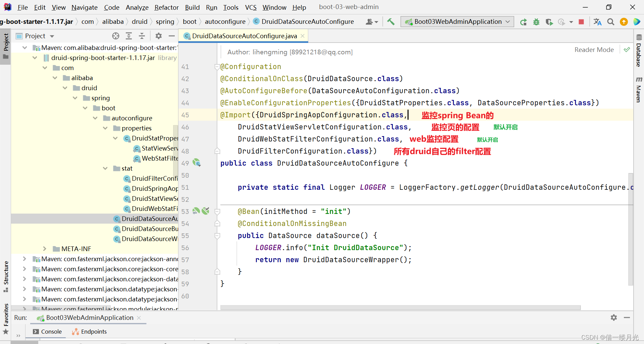Open the Favorites tool window
Screen dimensions: 644x344
click(x=6, y=319)
